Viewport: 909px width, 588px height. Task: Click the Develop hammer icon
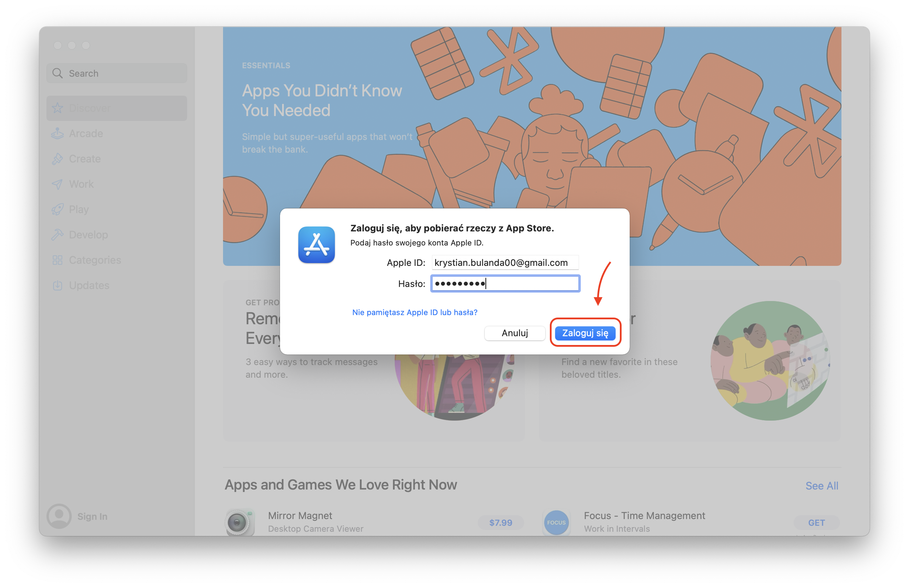click(x=57, y=235)
